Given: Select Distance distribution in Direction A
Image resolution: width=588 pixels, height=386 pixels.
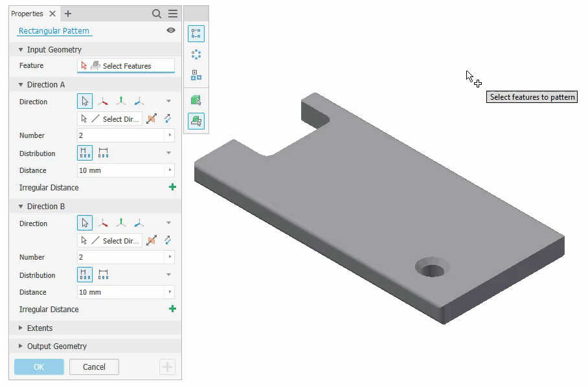Looking at the screenshot, I should (103, 153).
